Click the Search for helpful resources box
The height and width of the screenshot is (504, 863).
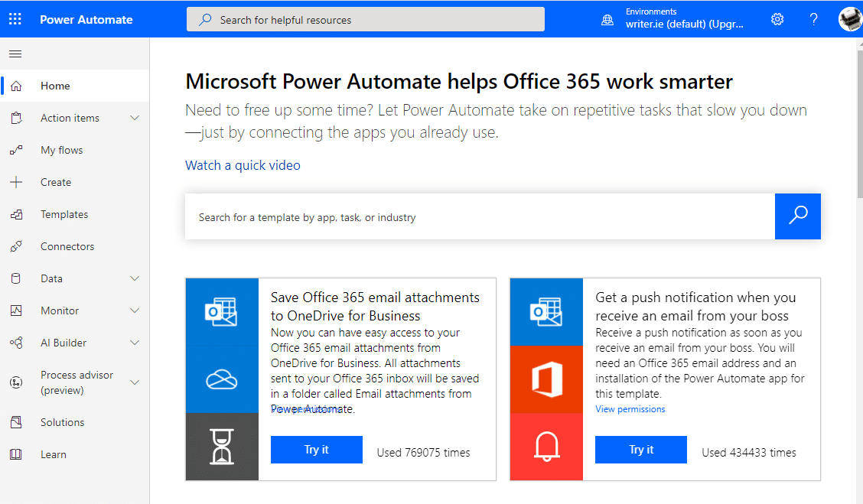coord(366,19)
